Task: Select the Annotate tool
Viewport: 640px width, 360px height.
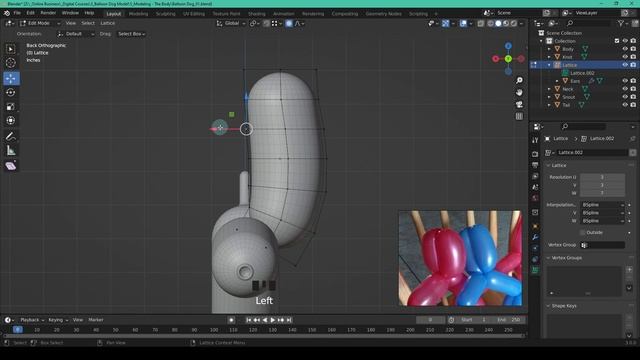Action: pyautogui.click(x=11, y=137)
